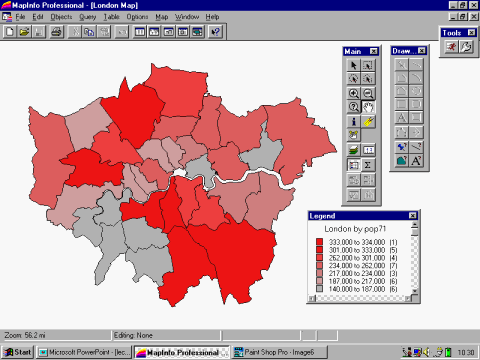
Task: Select the Zoom-in magnifier tool
Action: 354,93
